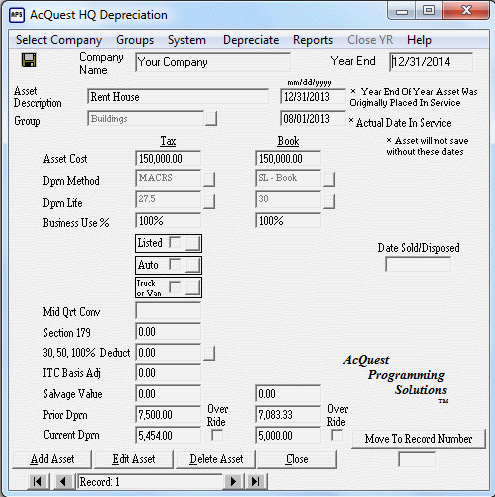This screenshot has height=497, width=495.
Task: Click the 12/31/2013 year end placed field
Action: (313, 97)
